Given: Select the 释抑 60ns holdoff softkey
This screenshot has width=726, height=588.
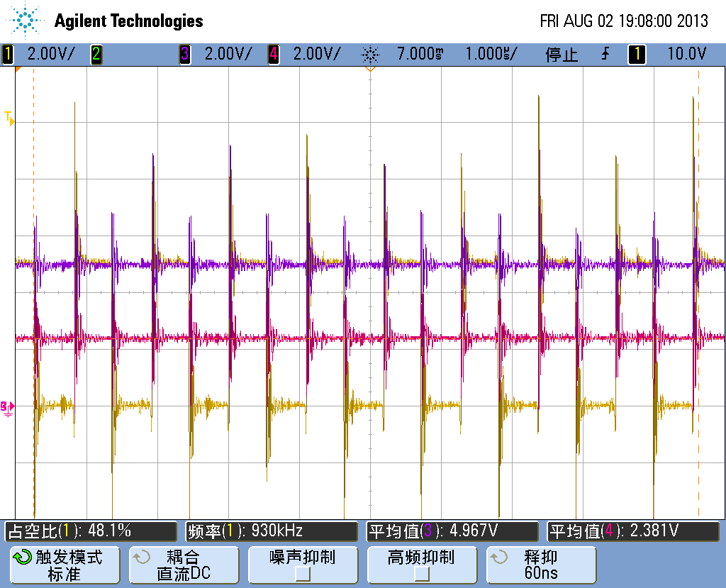Looking at the screenshot, I should coord(541,565).
